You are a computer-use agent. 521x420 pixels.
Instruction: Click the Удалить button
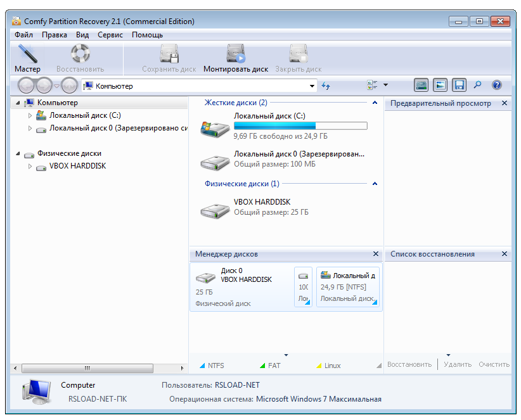tap(458, 364)
